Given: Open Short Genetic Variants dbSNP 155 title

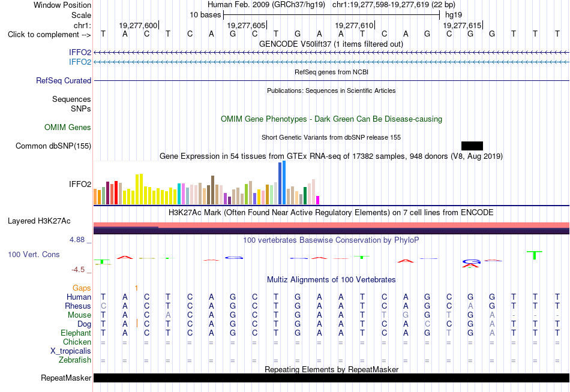Looking at the screenshot, I should click(x=331, y=137).
